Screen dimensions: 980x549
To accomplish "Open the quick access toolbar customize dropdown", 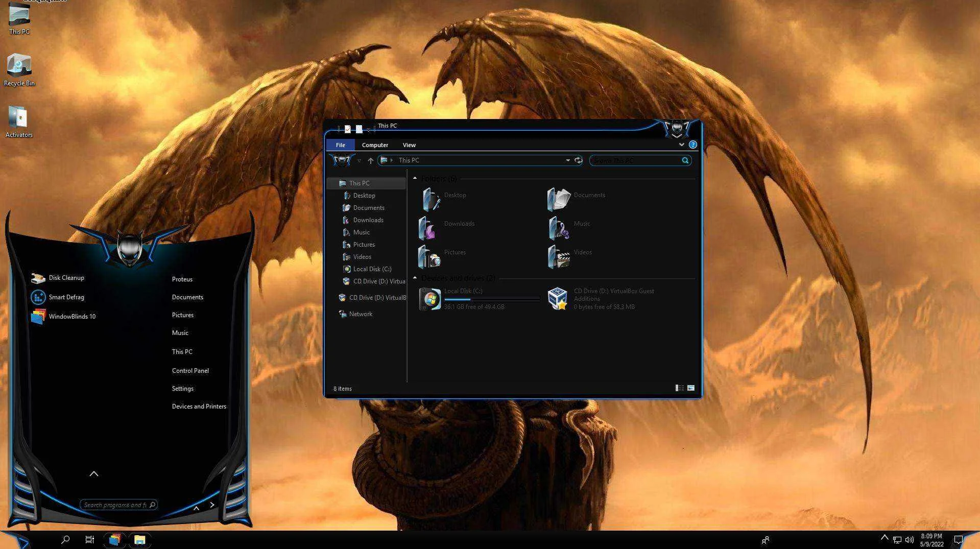I will [x=368, y=130].
